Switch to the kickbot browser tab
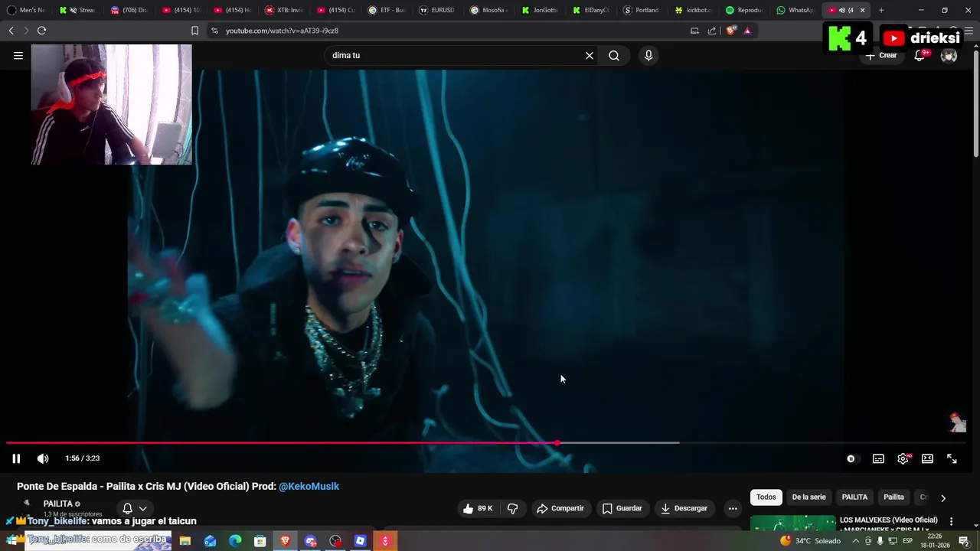The image size is (980, 551). (693, 10)
